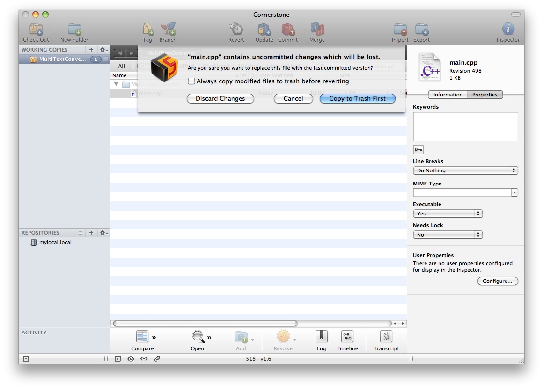The height and width of the screenshot is (392, 543).
Task: Add a repository with plus button
Action: (91, 233)
